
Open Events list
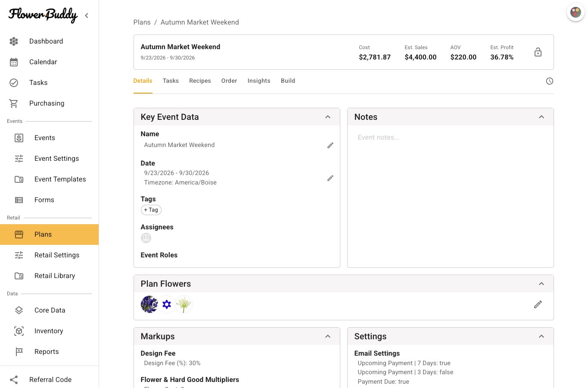point(49,138)
